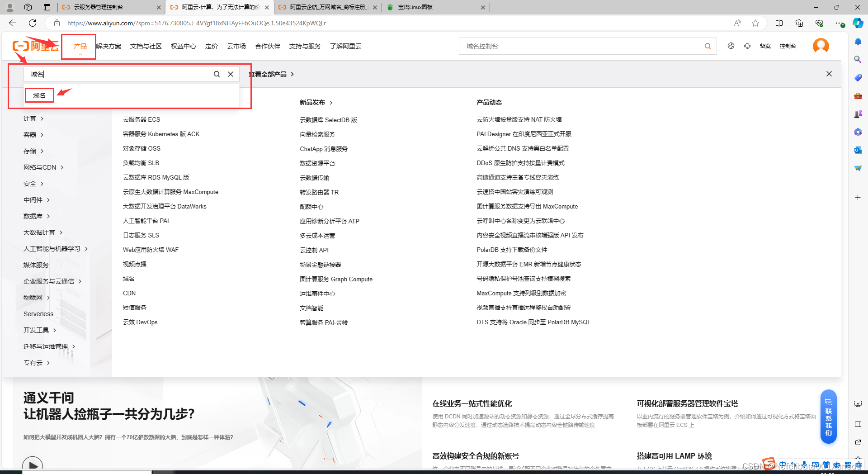The width and height of the screenshot is (868, 474).
Task: Open the 解决方案 menu
Action: click(108, 46)
